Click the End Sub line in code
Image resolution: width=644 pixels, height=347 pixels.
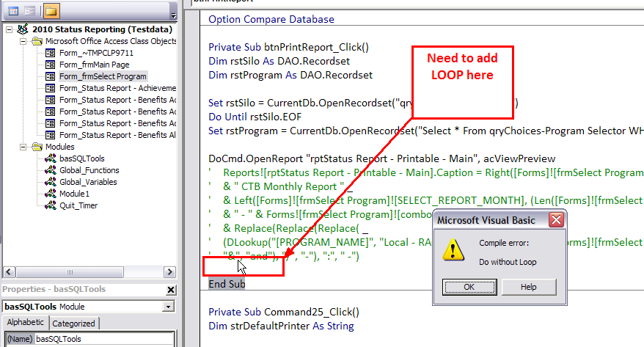tap(227, 284)
